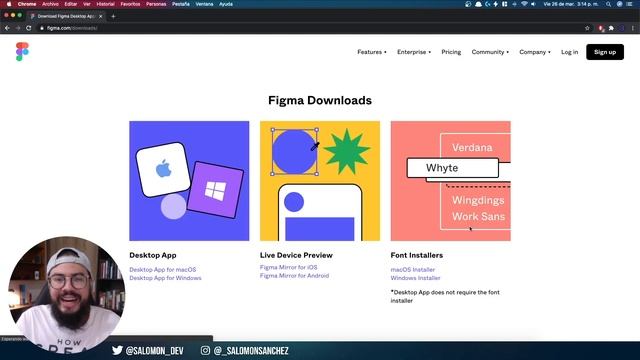Click the browser forward arrow
This screenshot has height=360, width=640.
tap(18, 28)
